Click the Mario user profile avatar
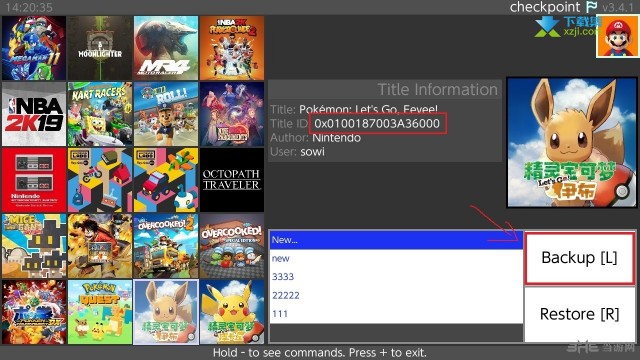This screenshot has width=640, height=360. pos(618,37)
